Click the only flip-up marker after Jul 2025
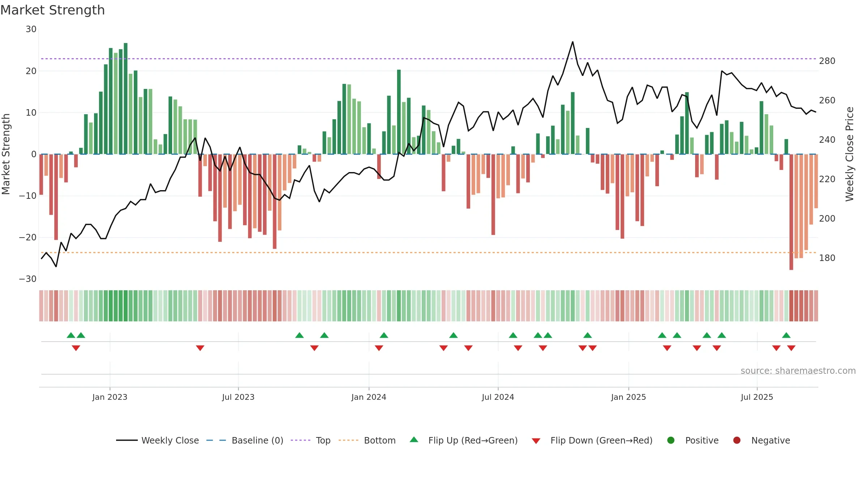This screenshot has height=488, width=868. pos(786,335)
